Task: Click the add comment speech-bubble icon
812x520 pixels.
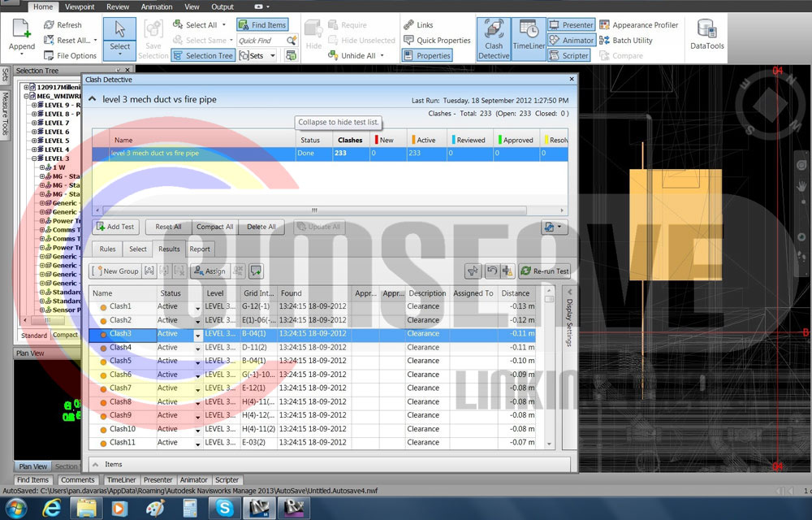Action: pos(256,271)
